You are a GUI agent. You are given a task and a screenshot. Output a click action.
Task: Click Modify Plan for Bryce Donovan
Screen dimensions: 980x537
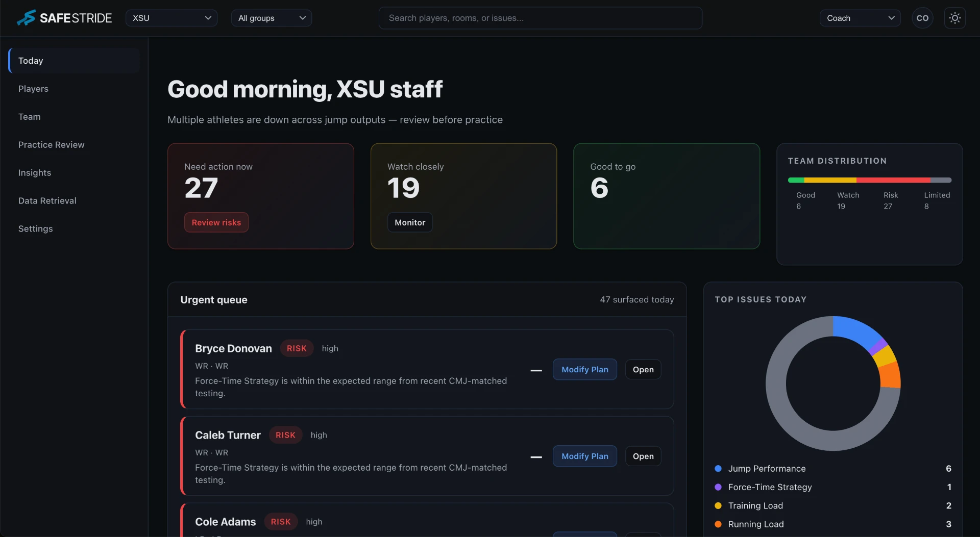pos(585,369)
